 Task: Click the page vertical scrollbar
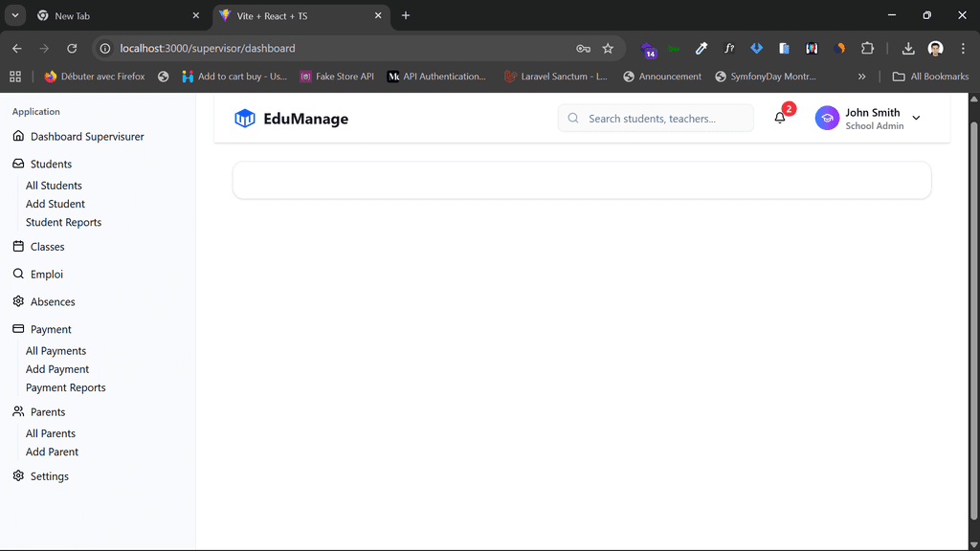pyautogui.click(x=973, y=321)
